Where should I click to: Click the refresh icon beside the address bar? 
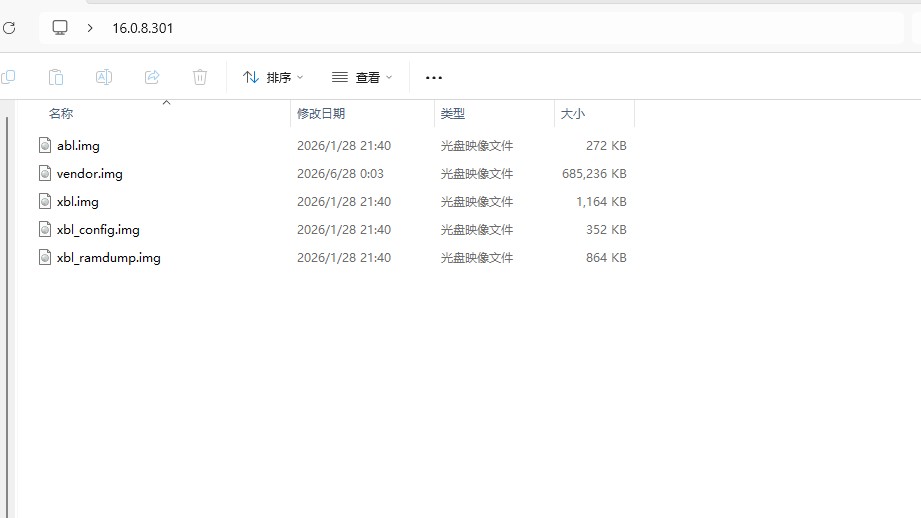(9, 28)
